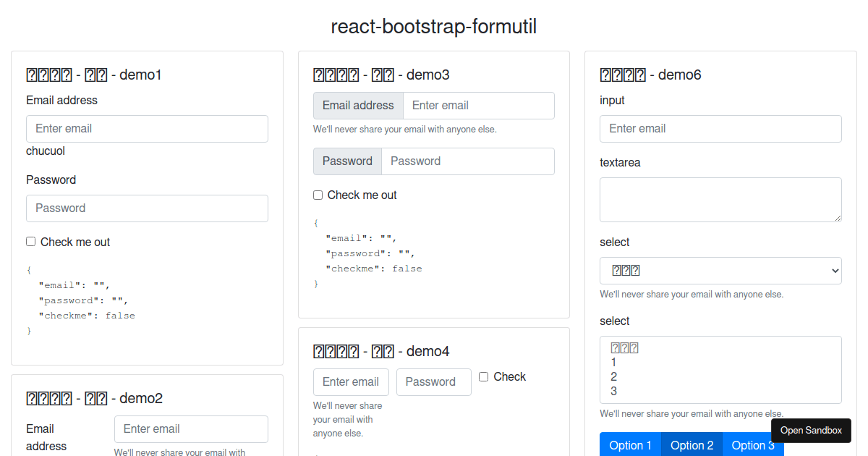
Task: Expand the select menu showing placeholder text
Action: coord(720,270)
